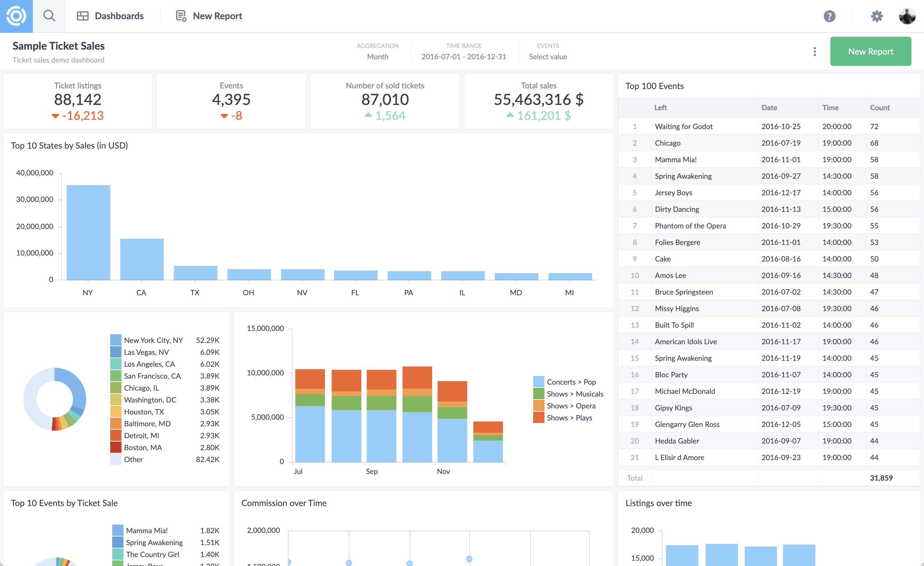This screenshot has height=566, width=924.
Task: Select the Phantom of the Opera row
Action: click(x=769, y=226)
